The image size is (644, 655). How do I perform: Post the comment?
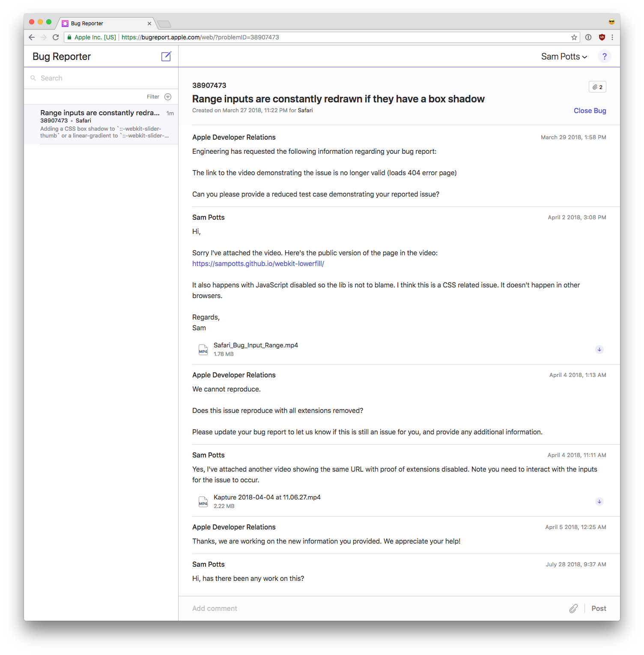tap(599, 608)
